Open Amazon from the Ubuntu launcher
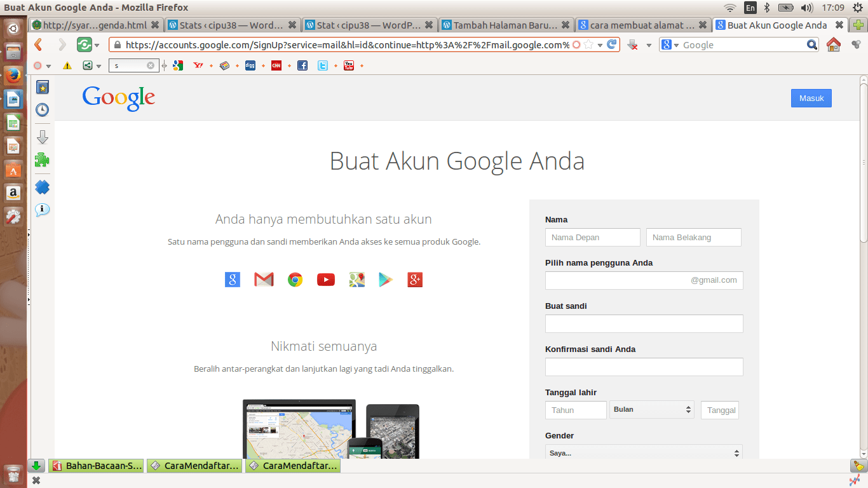868x488 pixels. pos(13,193)
